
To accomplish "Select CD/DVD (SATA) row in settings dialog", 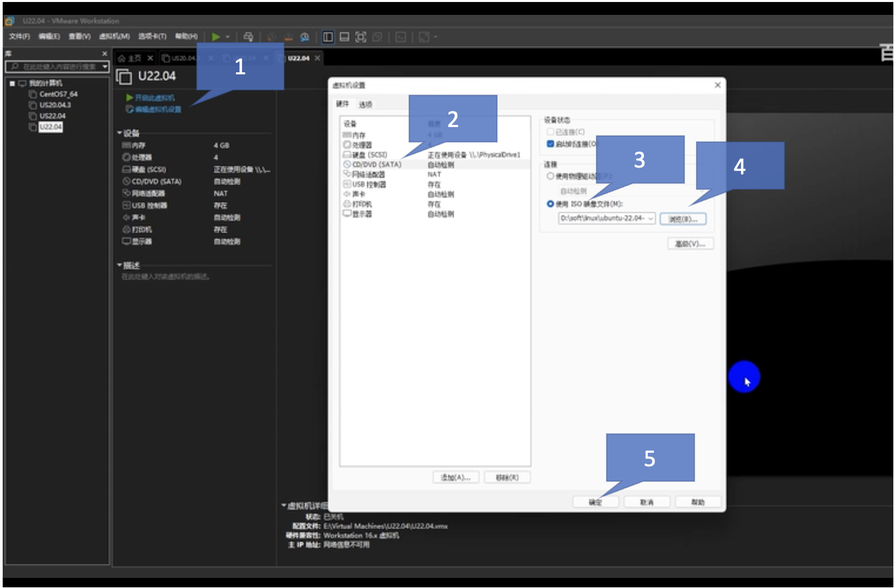I will point(435,164).
